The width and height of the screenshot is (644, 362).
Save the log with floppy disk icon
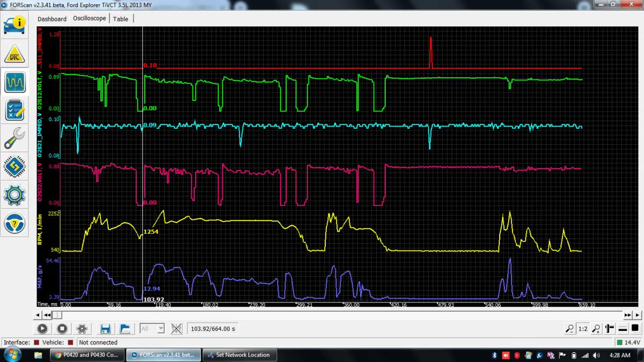tap(105, 329)
